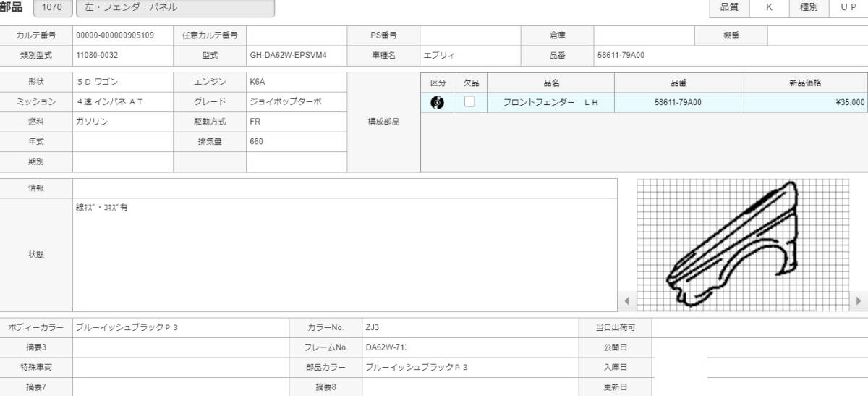The width and height of the screenshot is (868, 396).
Task: Click the part number field showing 1070
Action: click(x=53, y=8)
